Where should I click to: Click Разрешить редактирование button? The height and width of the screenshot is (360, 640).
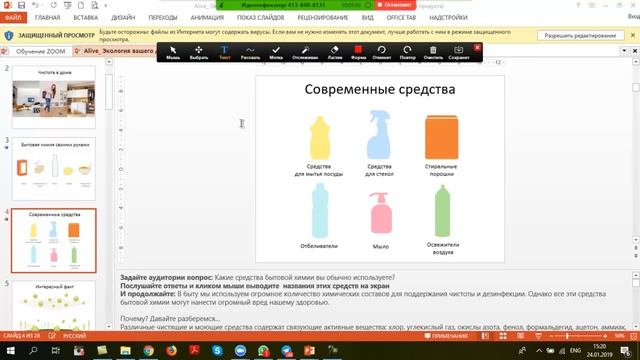pyautogui.click(x=580, y=36)
